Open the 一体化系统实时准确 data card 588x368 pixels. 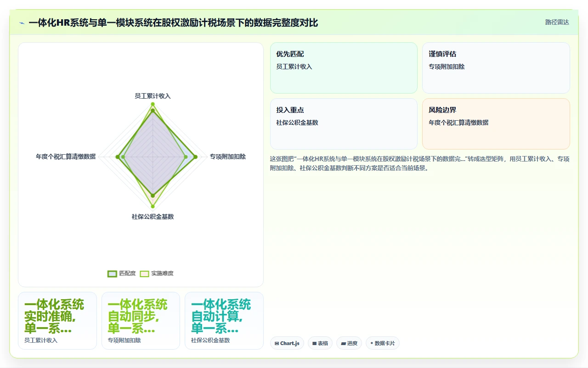[57, 321]
